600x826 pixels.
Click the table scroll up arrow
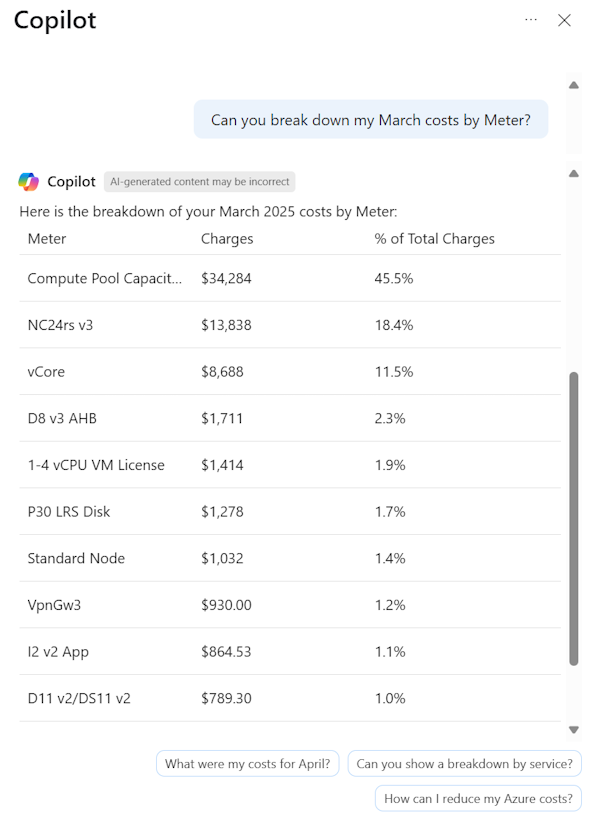[x=574, y=174]
